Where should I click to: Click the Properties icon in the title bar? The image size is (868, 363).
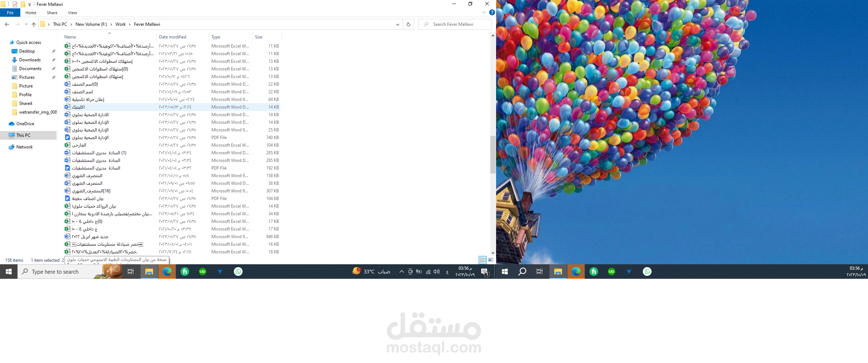point(15,4)
